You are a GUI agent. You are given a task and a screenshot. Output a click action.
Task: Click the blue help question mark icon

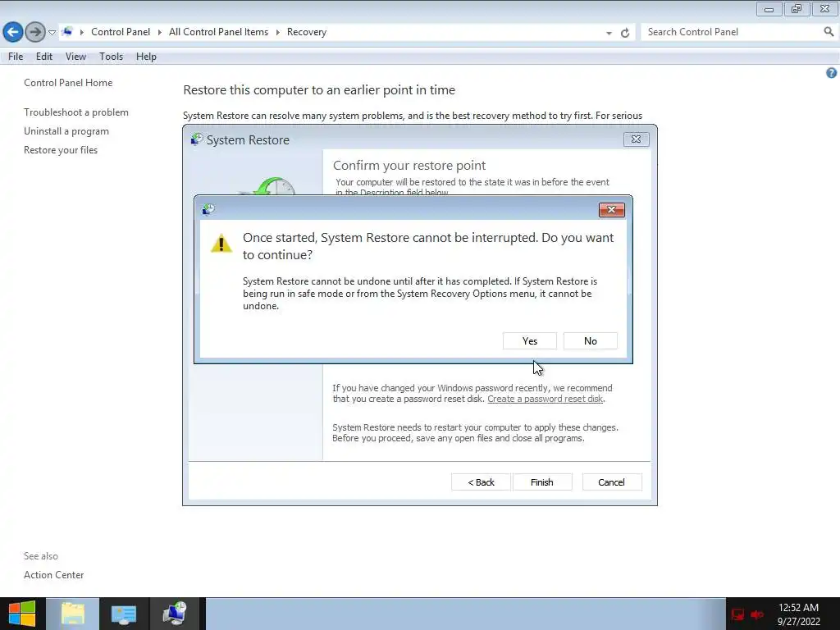pyautogui.click(x=831, y=73)
